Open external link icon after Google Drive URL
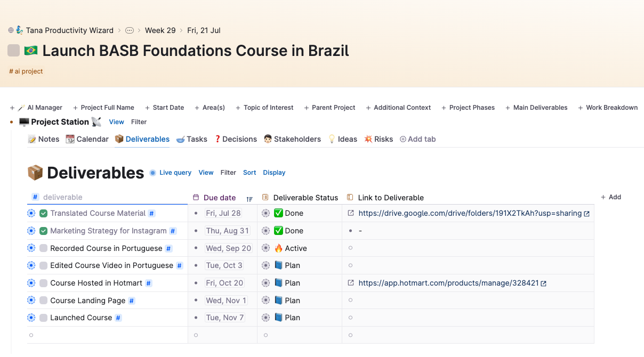The width and height of the screenshot is (644, 357). (586, 214)
